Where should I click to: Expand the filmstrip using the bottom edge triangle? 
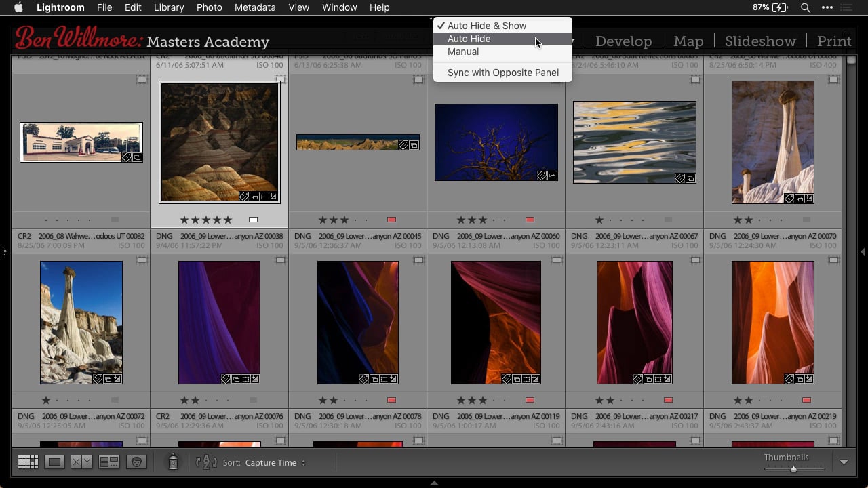coord(434,483)
